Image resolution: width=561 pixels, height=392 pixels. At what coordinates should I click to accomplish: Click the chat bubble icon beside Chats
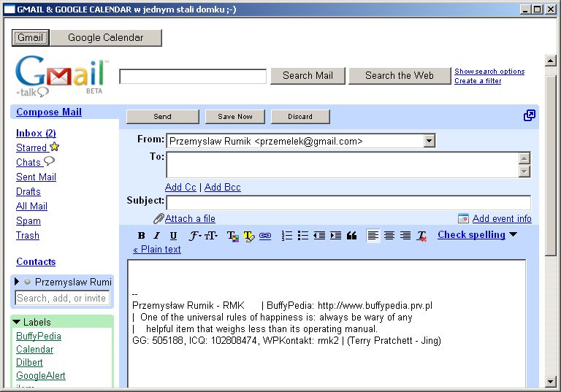pyautogui.click(x=49, y=161)
